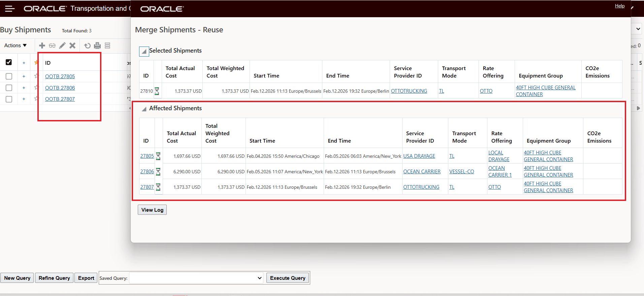Click the Export button
This screenshot has width=644, height=296.
coord(86,278)
